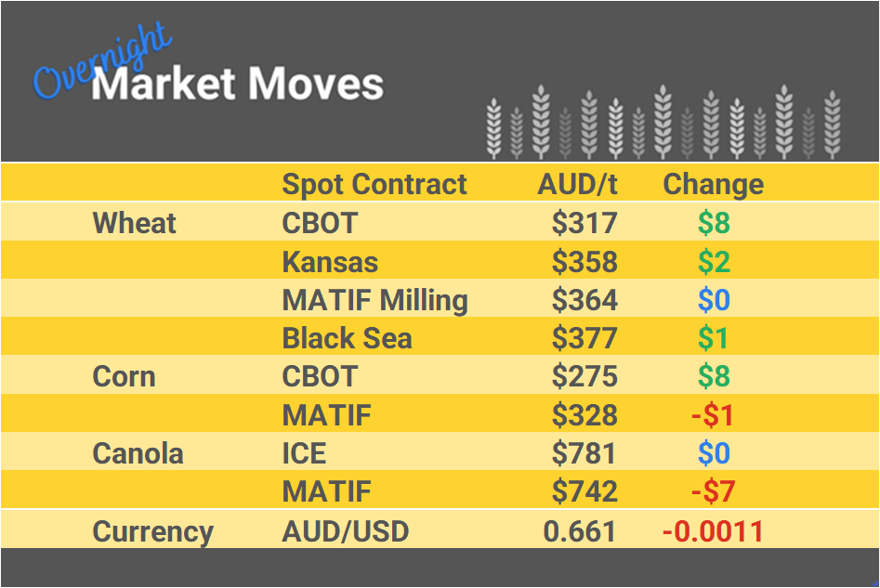The width and height of the screenshot is (880, 588).
Task: Select the "Change" column header
Action: (713, 184)
